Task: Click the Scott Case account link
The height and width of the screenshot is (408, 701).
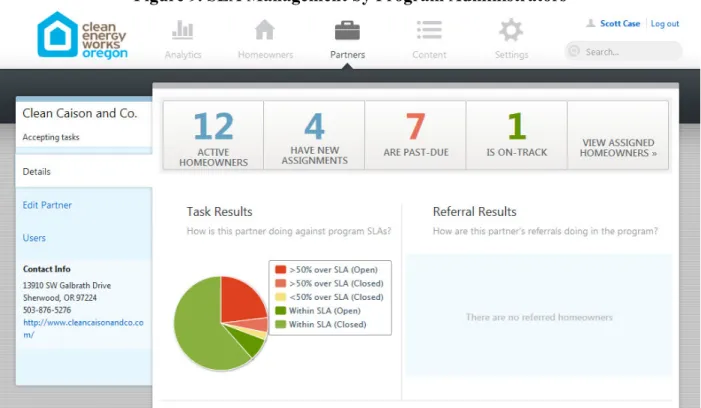Action: coord(620,23)
